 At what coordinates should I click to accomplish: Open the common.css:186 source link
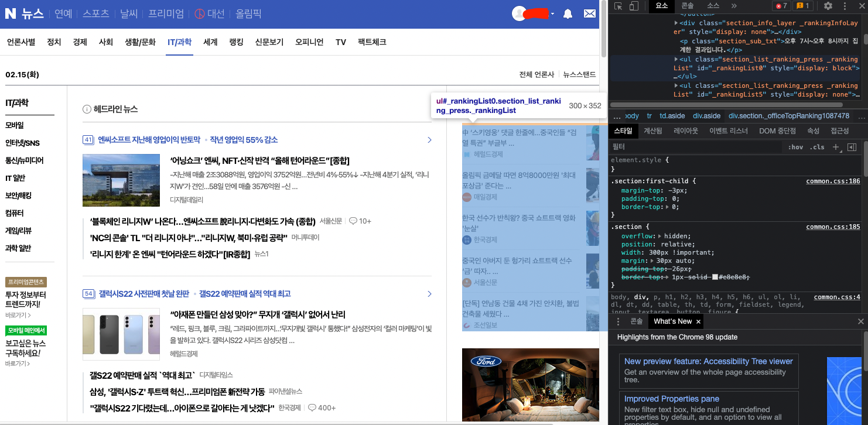click(833, 181)
